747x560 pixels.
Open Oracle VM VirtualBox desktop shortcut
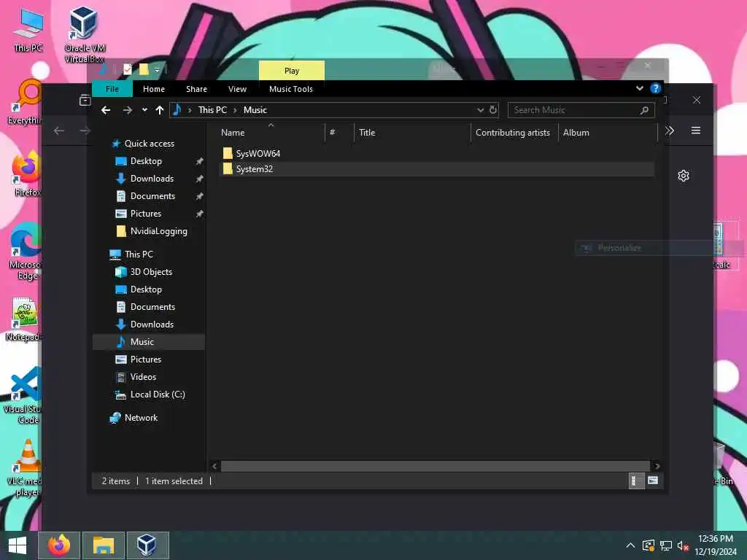[85, 34]
